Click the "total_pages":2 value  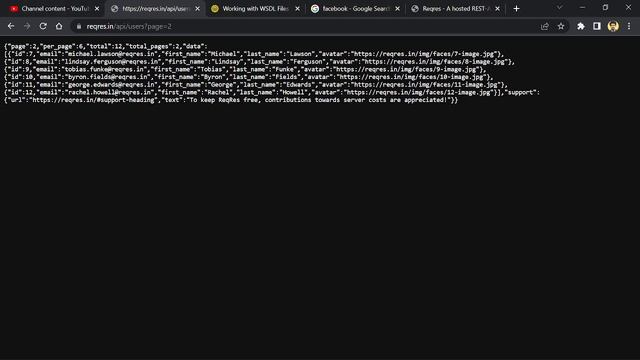coord(151,47)
